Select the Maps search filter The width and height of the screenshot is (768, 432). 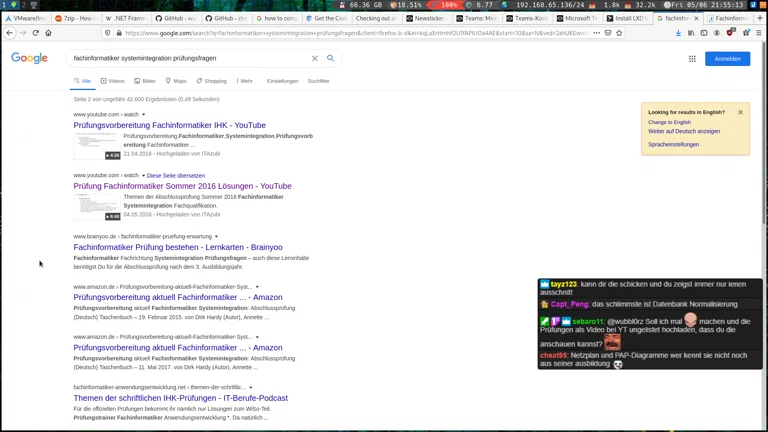[176, 81]
